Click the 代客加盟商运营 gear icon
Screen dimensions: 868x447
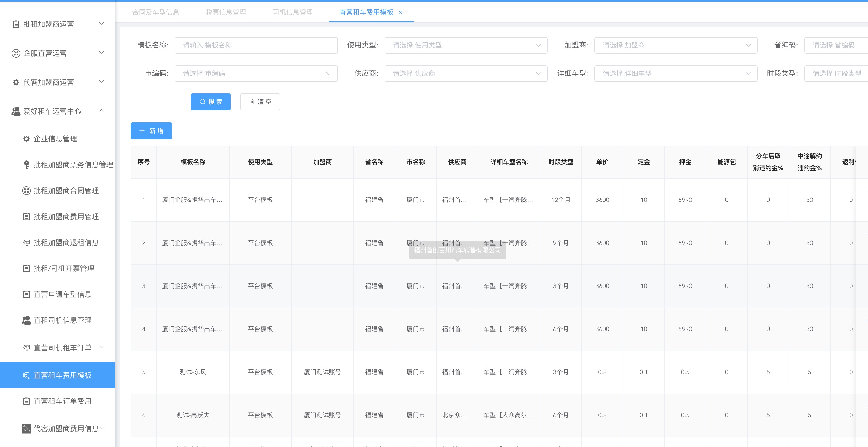pos(16,82)
